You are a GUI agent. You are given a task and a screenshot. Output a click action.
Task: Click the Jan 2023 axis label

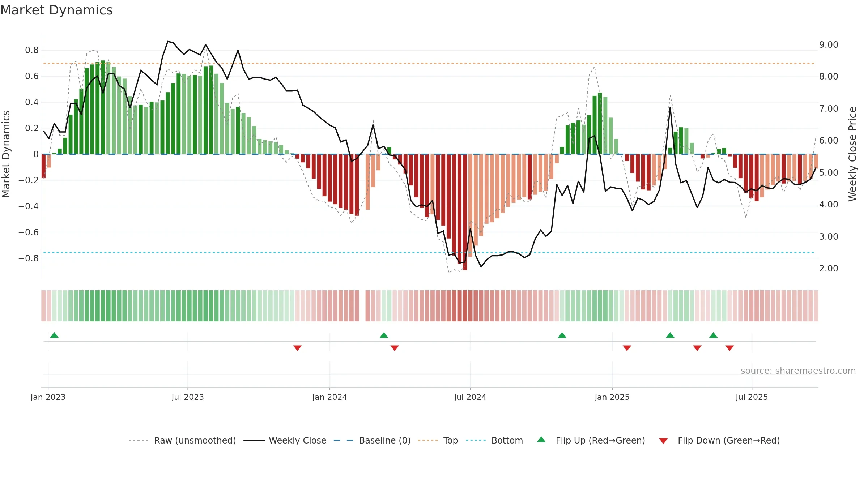[48, 397]
